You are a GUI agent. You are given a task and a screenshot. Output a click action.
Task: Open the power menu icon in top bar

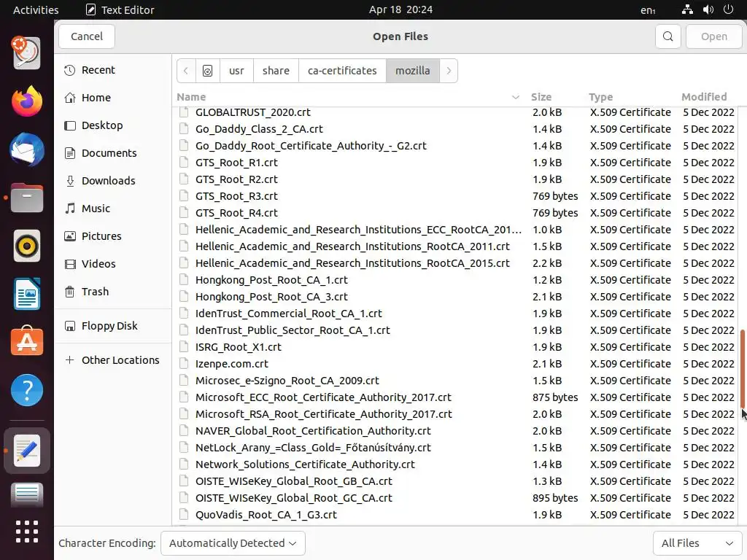728,9
